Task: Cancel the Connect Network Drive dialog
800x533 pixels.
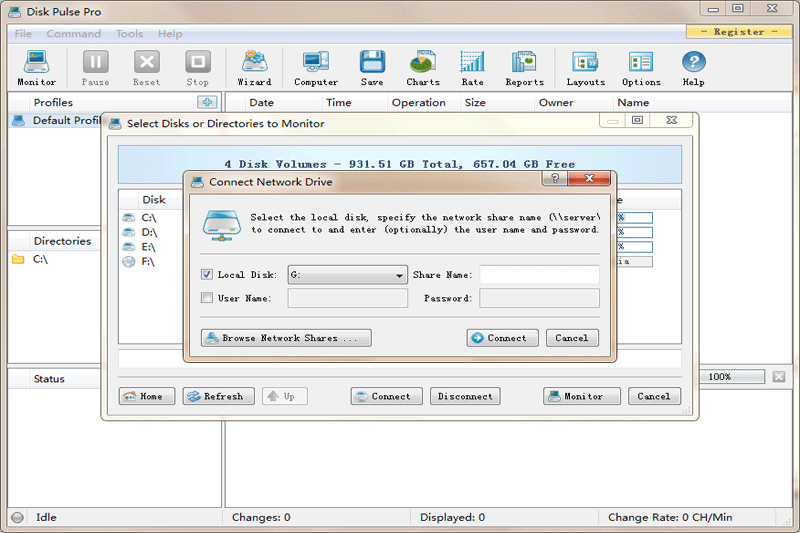Action: point(572,338)
